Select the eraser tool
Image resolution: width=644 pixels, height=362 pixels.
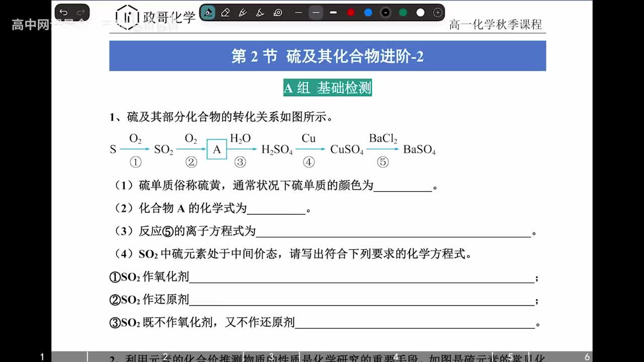click(x=225, y=13)
